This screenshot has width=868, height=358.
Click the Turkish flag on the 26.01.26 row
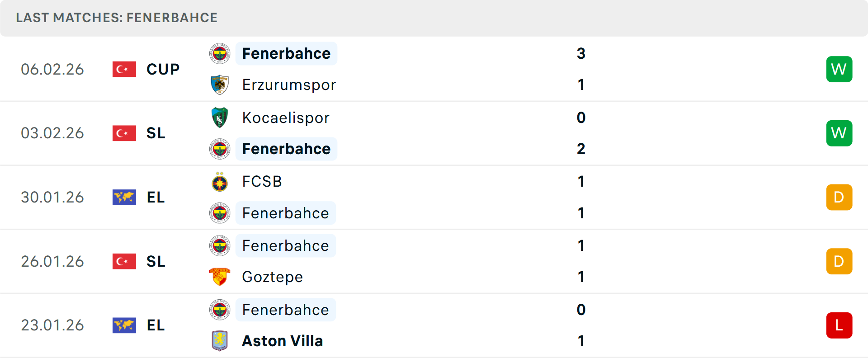[124, 261]
